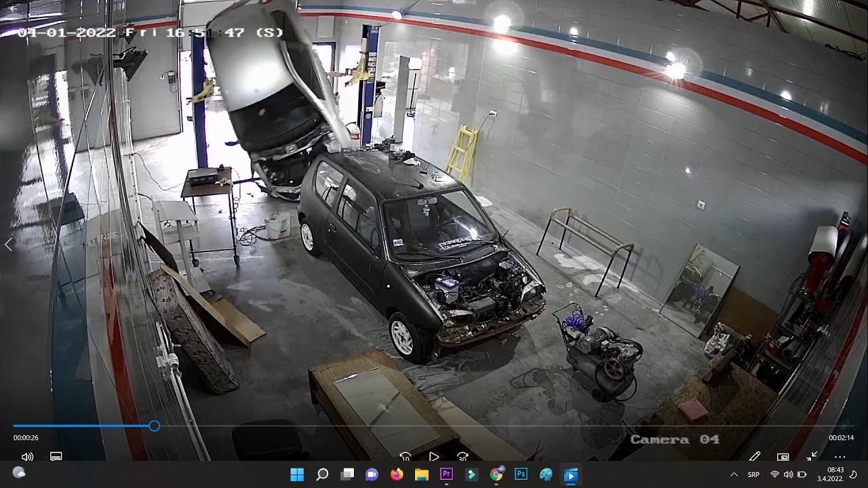Viewport: 868px width, 488px height.
Task: Open the Windows Start menu
Action: 297,474
